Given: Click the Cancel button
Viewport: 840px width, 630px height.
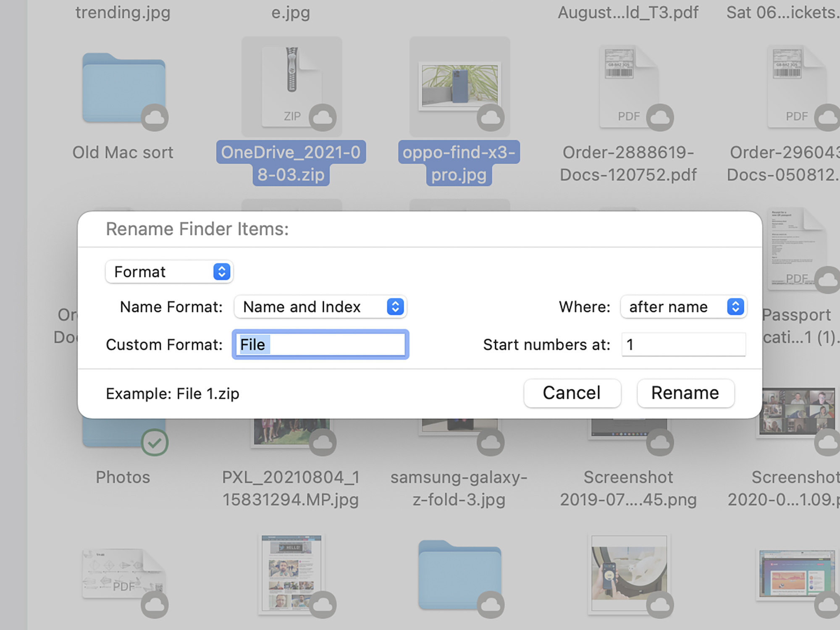Looking at the screenshot, I should [x=572, y=393].
